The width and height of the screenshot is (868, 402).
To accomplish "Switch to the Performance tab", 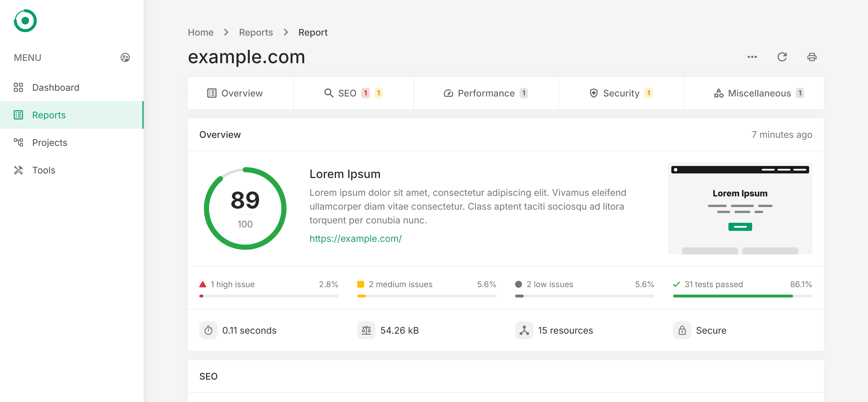I will (487, 93).
